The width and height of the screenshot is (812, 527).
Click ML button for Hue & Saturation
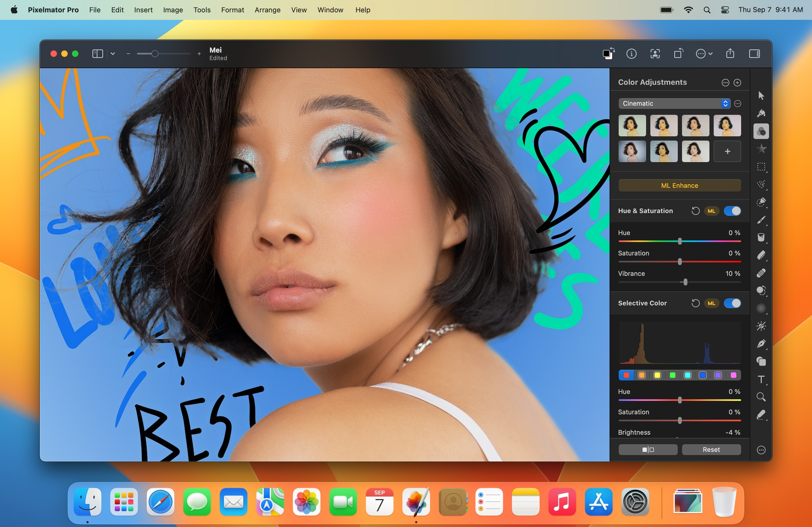point(711,211)
